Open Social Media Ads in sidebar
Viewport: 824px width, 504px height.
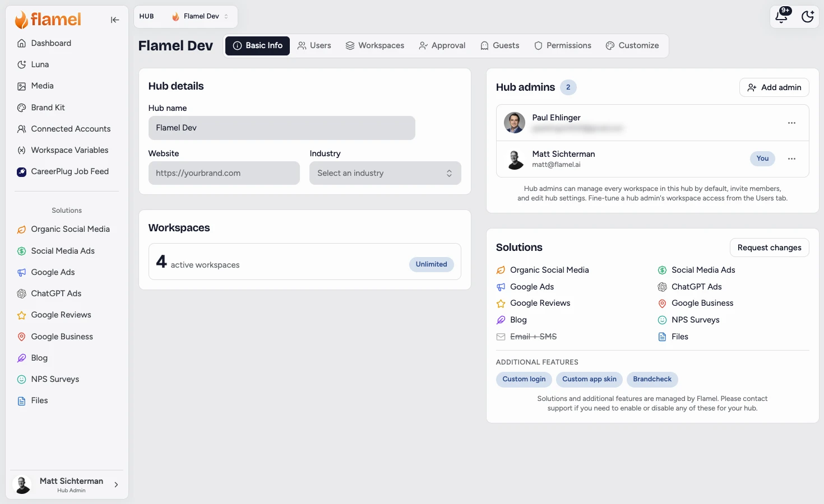click(x=63, y=251)
